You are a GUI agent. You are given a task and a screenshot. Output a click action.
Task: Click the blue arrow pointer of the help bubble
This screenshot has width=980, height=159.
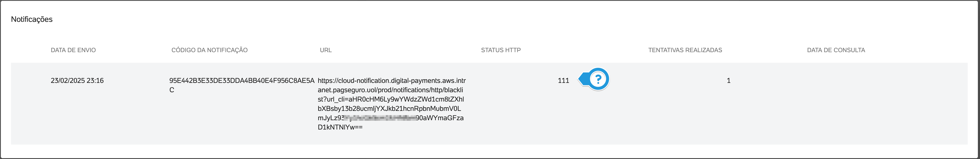[x=583, y=79]
